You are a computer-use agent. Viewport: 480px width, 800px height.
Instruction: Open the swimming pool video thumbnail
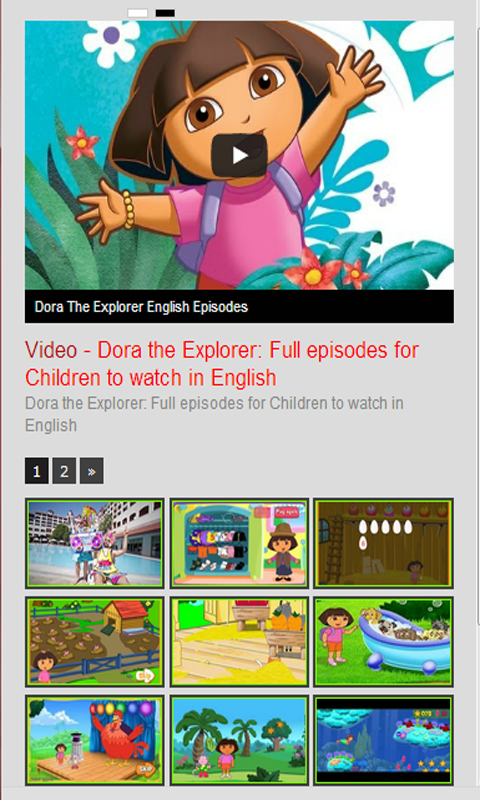coord(95,543)
